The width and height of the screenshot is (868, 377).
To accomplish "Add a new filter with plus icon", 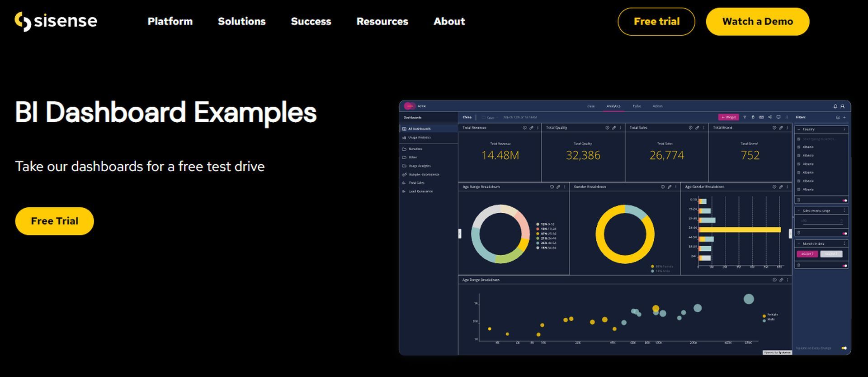I will click(x=844, y=118).
